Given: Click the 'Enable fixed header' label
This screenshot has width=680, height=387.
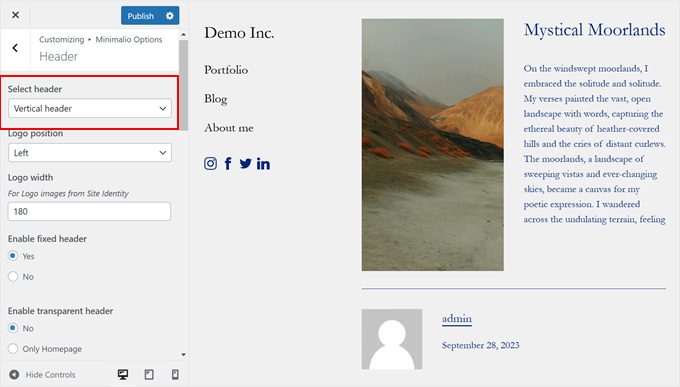Looking at the screenshot, I should (x=47, y=239).
